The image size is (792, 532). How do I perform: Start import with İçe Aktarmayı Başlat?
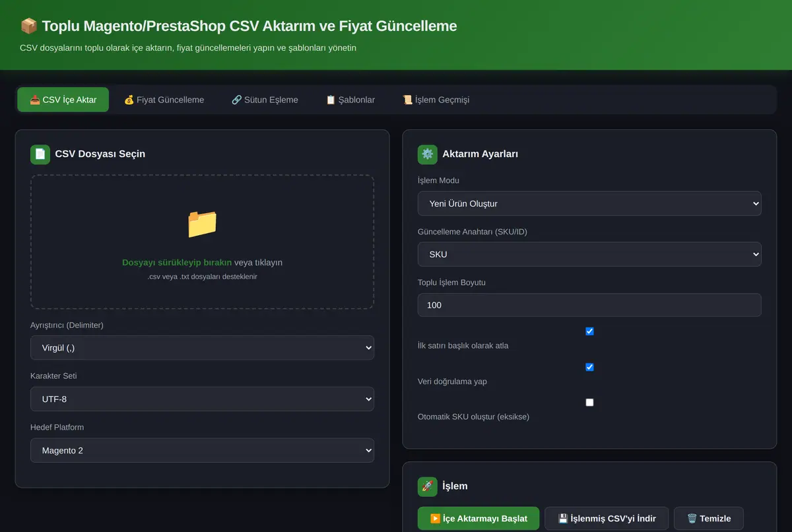click(x=478, y=519)
